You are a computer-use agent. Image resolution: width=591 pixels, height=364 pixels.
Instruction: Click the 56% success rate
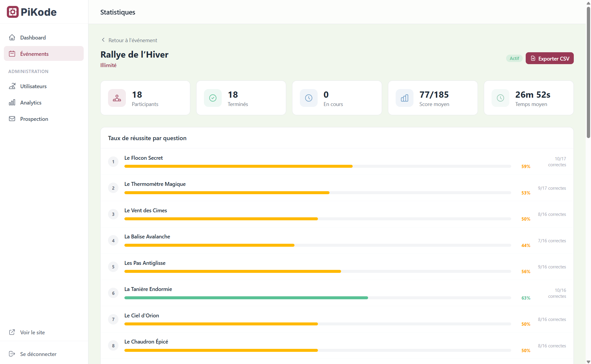[x=526, y=272]
